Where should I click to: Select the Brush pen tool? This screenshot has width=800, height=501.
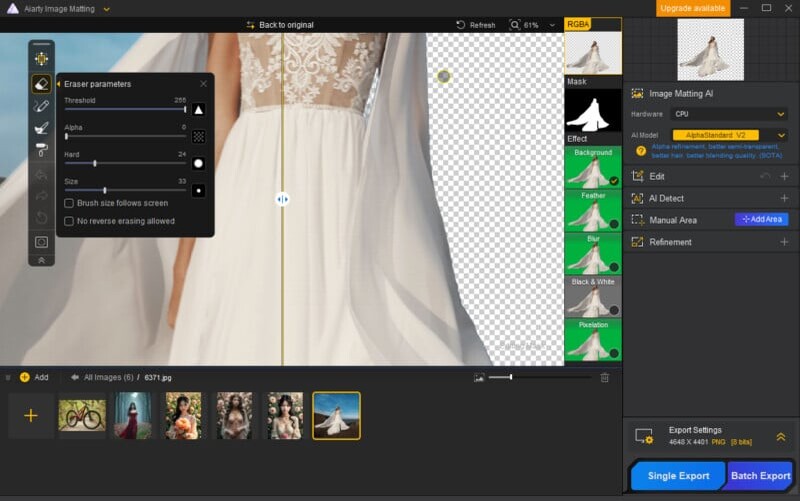pos(41,106)
